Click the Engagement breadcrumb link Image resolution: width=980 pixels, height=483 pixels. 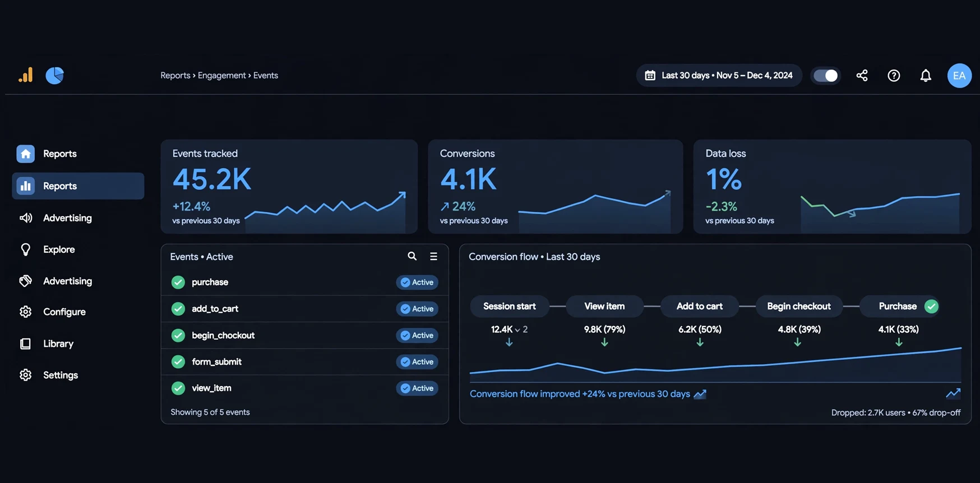point(221,75)
